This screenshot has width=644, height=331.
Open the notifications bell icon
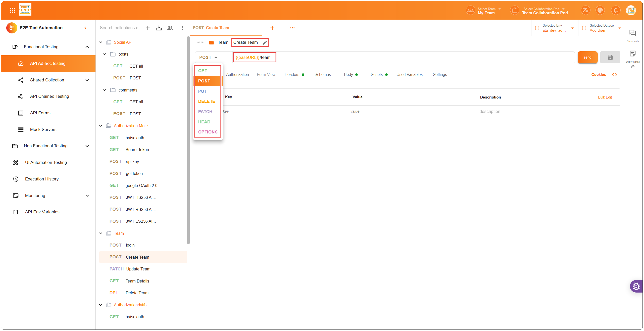615,10
